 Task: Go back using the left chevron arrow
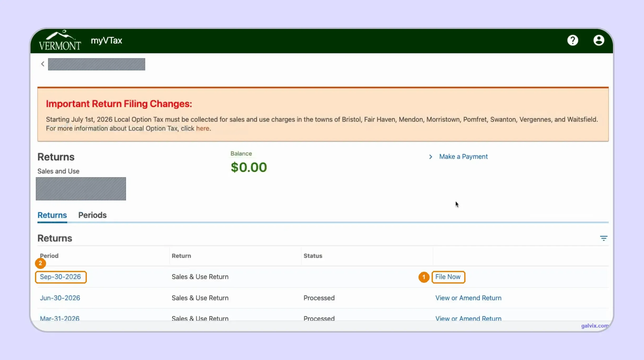[43, 64]
